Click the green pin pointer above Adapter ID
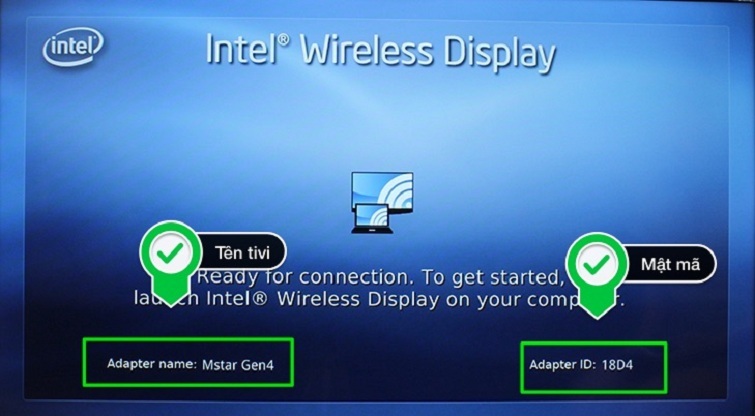The width and height of the screenshot is (755, 416). pyautogui.click(x=597, y=275)
